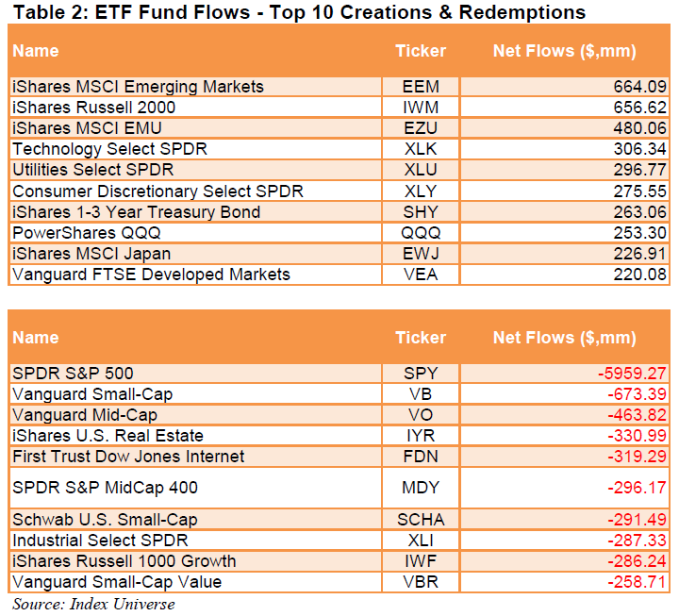Click the EEM ticker cell
679x616 pixels.
421,87
